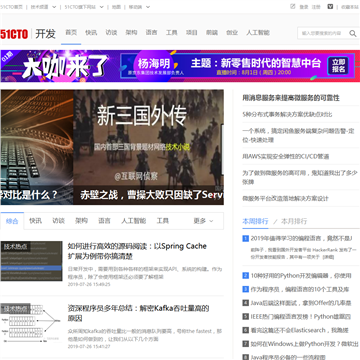This screenshot has height=360, width=360.
Task: Open the 人工智能 item in top navigation
Action: (258, 33)
